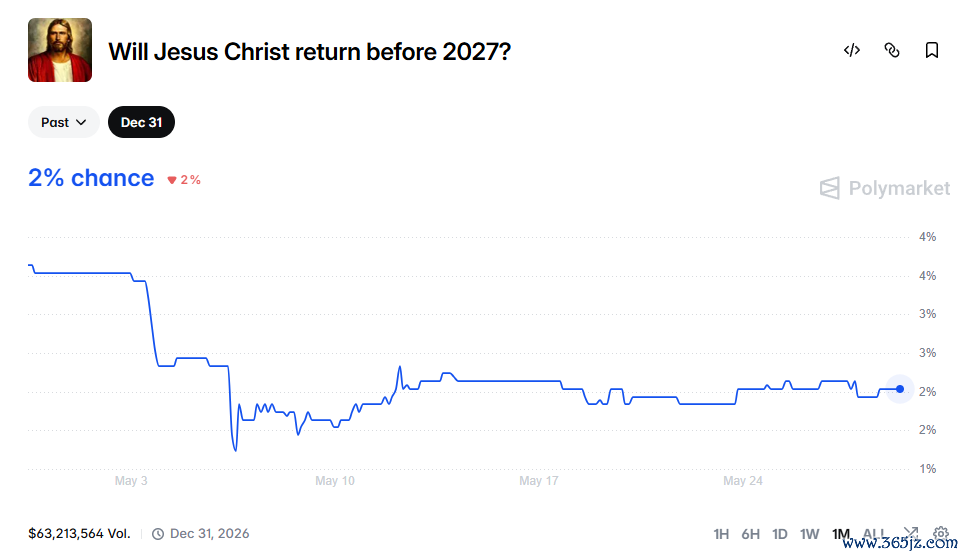Switch chart range to 1H
This screenshot has height=558, width=965.
[x=721, y=534]
